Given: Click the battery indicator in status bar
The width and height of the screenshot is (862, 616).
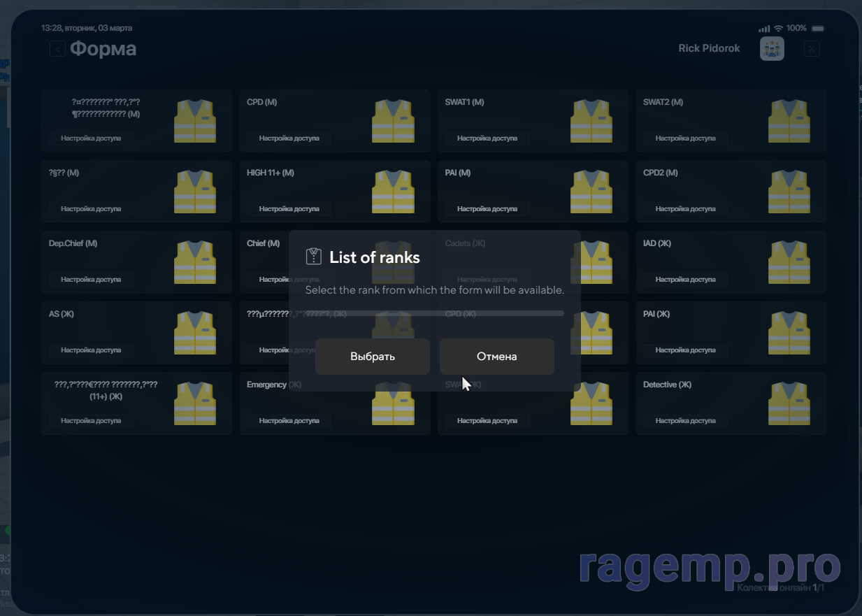Looking at the screenshot, I should click(x=818, y=29).
